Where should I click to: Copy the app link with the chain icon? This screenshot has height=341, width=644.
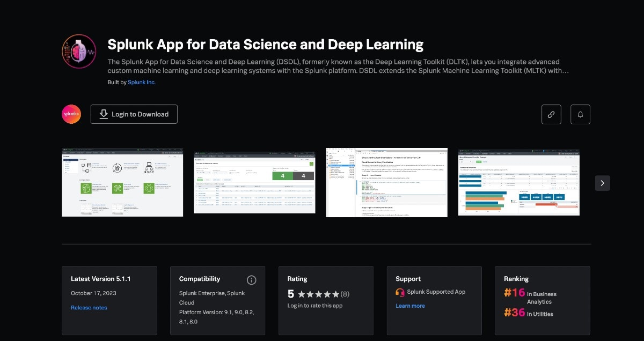pos(551,114)
